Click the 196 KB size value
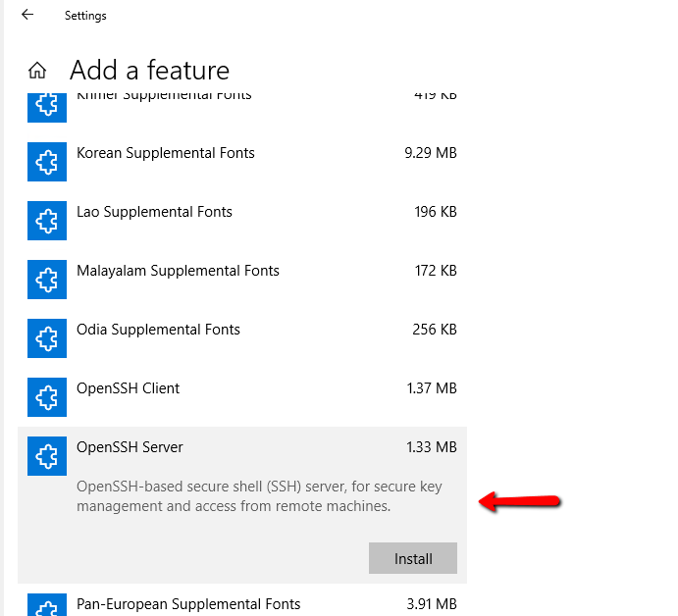Screen dimensions: 678x616 [x=436, y=212]
